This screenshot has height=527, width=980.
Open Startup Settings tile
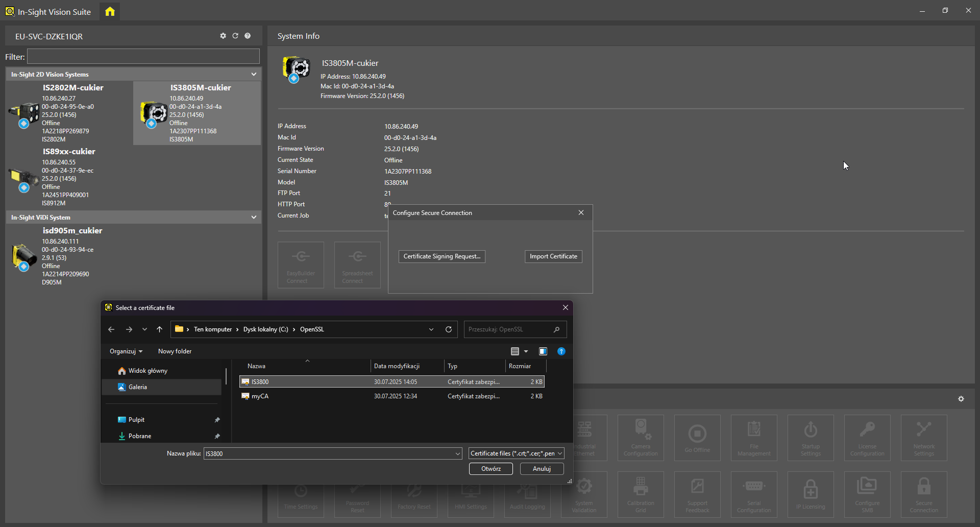[x=811, y=438]
